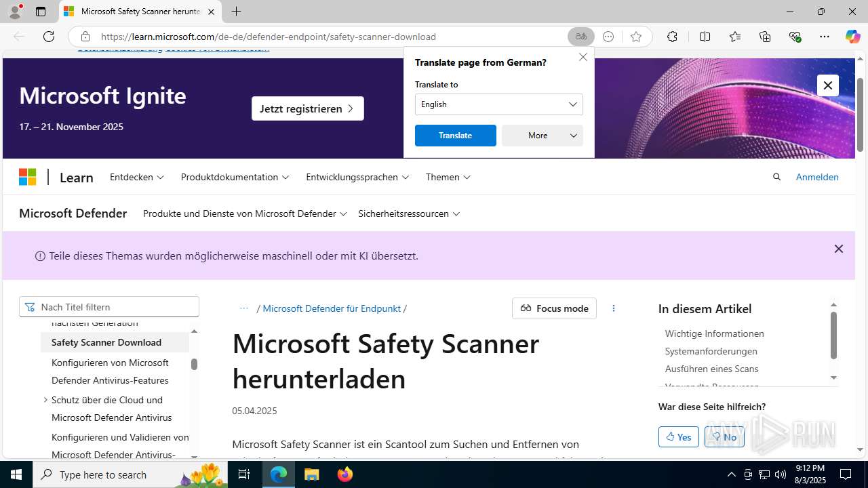Image resolution: width=868 pixels, height=488 pixels.
Task: Expand Schutz über die Cloud tree node
Action: (x=45, y=400)
